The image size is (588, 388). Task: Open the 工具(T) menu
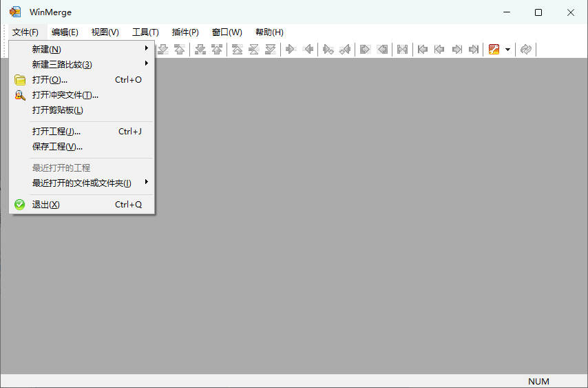coord(145,32)
